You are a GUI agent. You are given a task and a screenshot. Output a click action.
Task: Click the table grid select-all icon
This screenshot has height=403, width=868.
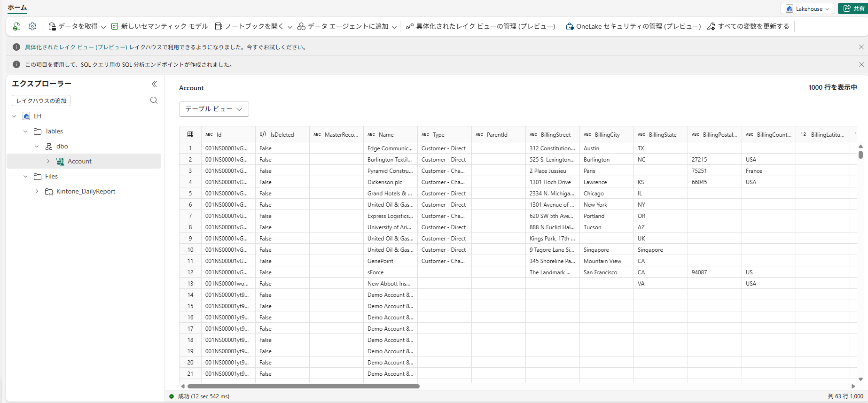pyautogui.click(x=190, y=134)
